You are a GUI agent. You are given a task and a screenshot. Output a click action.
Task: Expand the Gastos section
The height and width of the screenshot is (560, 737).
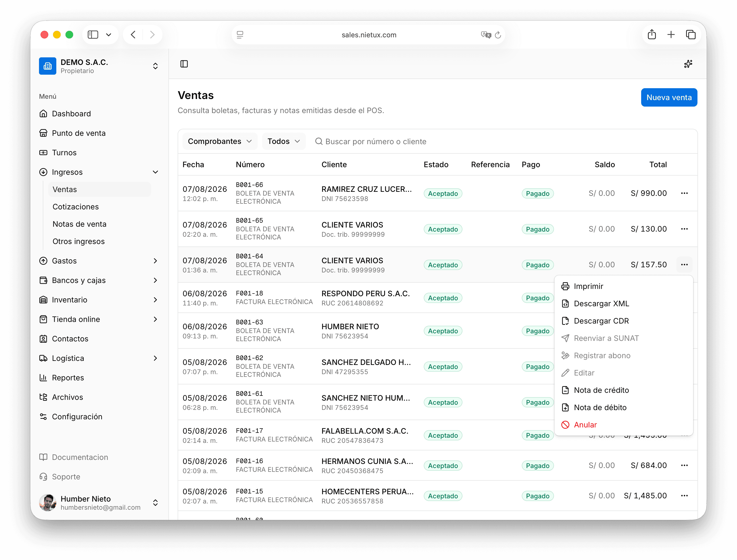click(155, 261)
